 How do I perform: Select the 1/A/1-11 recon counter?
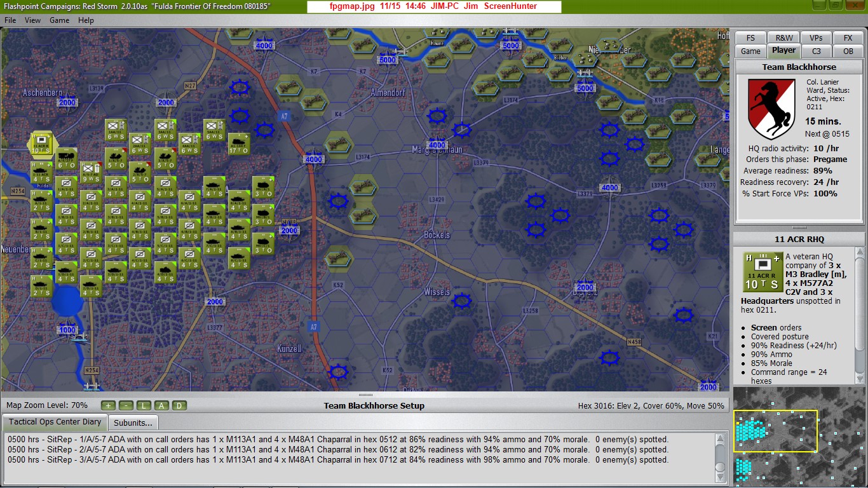66,187
